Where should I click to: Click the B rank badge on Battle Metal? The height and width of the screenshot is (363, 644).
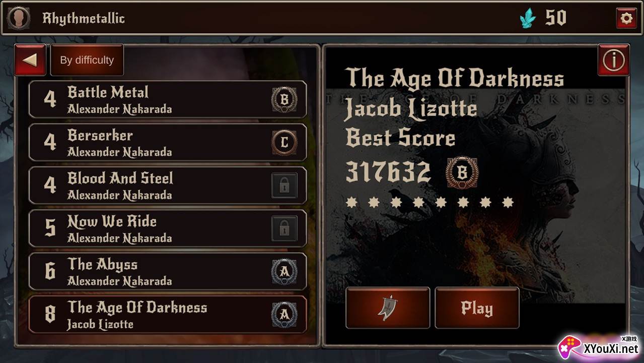point(284,100)
